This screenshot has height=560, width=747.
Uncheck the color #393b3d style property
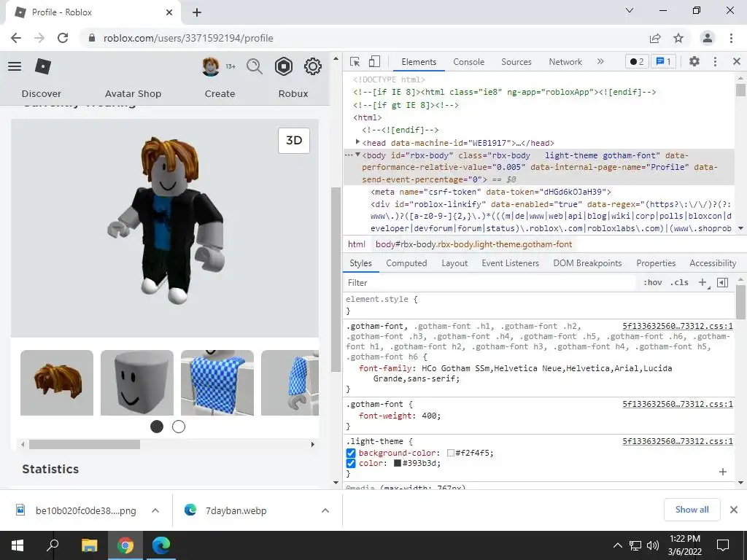[x=351, y=463]
